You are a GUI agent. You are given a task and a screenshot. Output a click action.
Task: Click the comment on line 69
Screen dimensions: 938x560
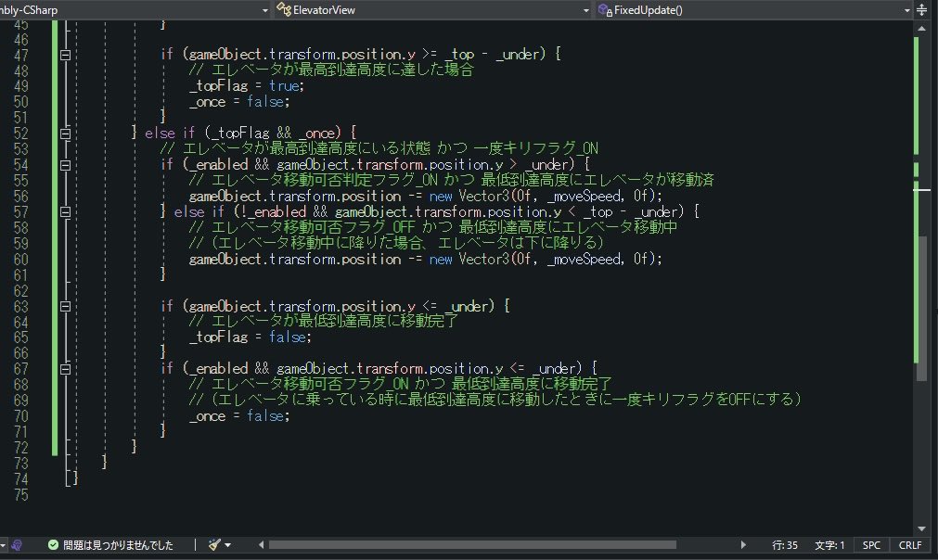495,400
